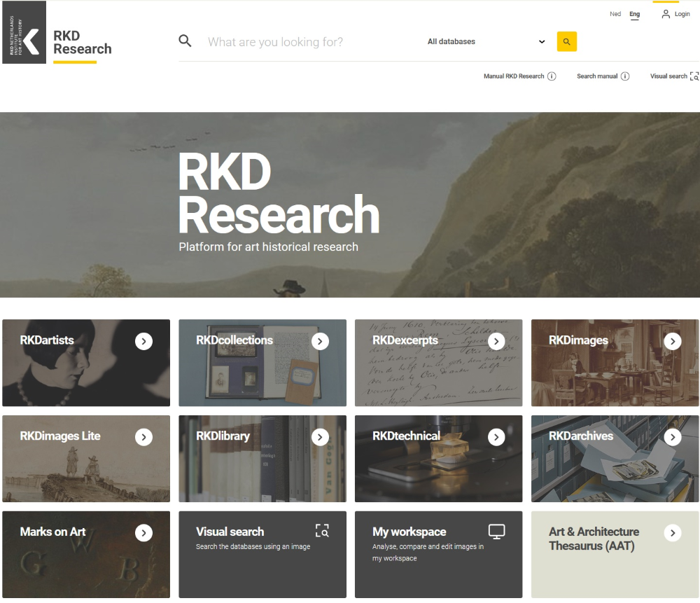Click the arrow icon on RKDtechnical tile
The width and height of the screenshot is (700, 603).
pyautogui.click(x=496, y=437)
